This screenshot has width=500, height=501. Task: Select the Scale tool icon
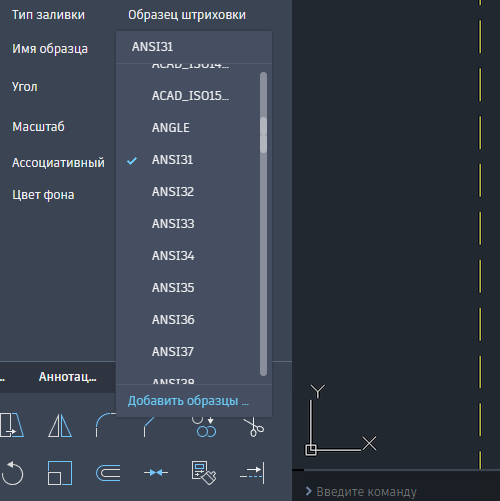(60, 473)
